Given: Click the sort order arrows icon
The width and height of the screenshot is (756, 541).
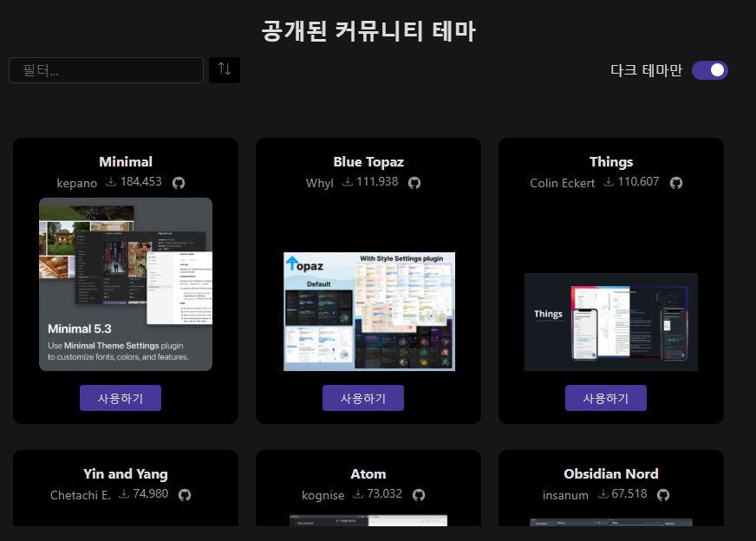Looking at the screenshot, I should [225, 70].
